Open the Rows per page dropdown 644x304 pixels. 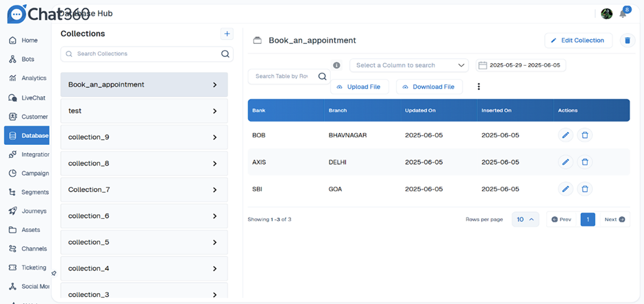tap(526, 220)
